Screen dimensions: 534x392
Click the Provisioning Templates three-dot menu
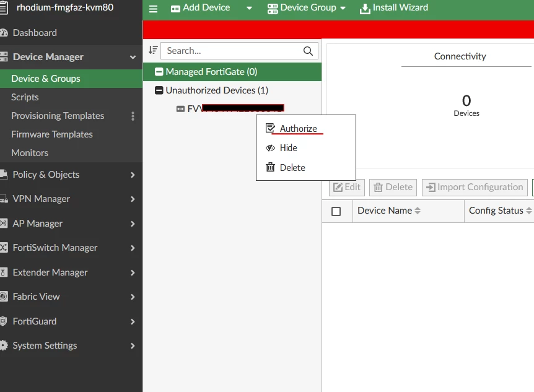(x=133, y=116)
